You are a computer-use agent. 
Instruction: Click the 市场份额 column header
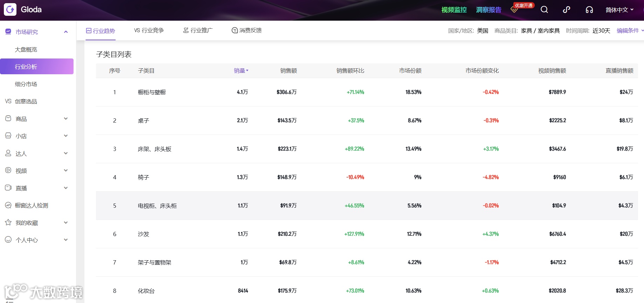tap(410, 71)
